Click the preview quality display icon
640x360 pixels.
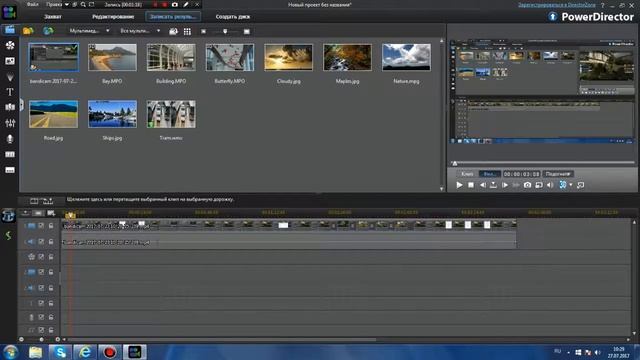539,185
